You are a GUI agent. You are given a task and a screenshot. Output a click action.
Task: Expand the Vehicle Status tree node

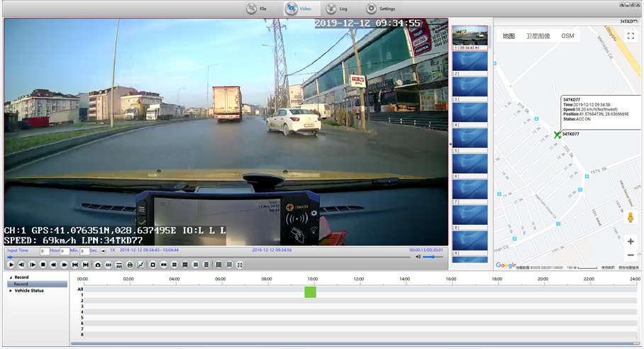coord(11,291)
